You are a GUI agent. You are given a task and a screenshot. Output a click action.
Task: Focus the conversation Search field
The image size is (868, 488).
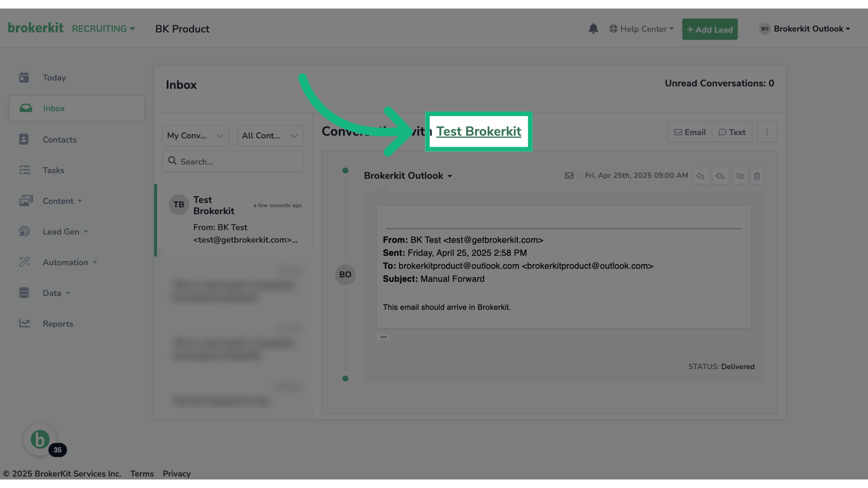coord(233,161)
